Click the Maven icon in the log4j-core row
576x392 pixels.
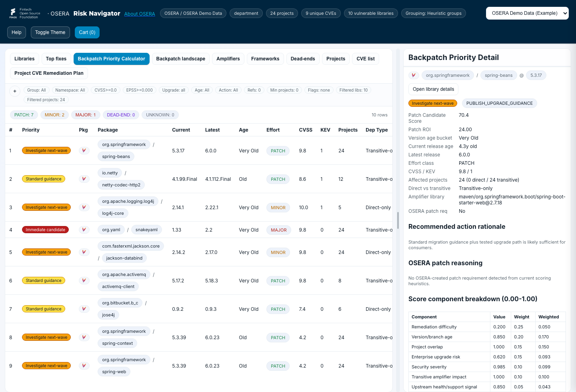click(x=84, y=208)
